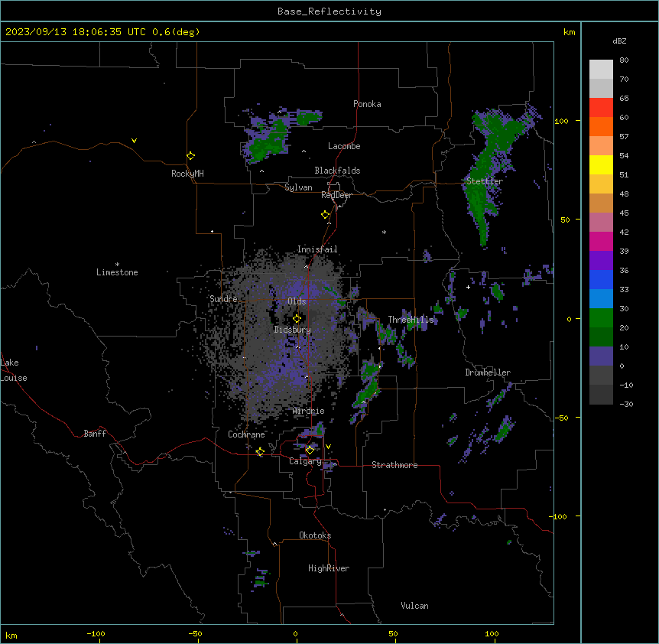This screenshot has width=659, height=644.
Task: Pick the slate purple 0-10 dBZ legend swatch
Action: pos(601,356)
